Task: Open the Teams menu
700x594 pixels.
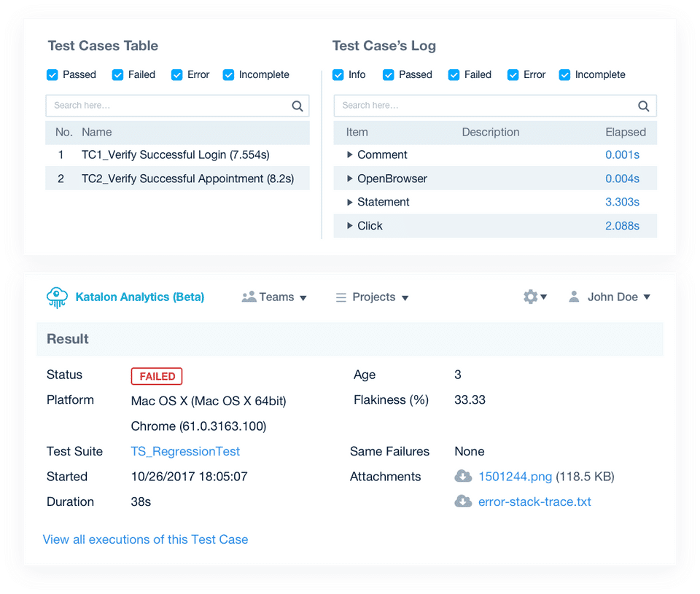Action: click(274, 297)
